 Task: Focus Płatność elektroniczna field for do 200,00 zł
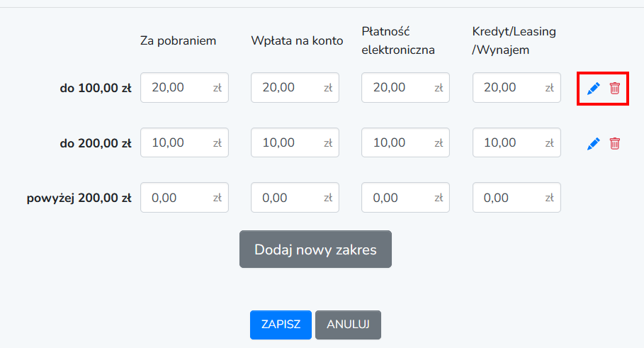pos(405,142)
